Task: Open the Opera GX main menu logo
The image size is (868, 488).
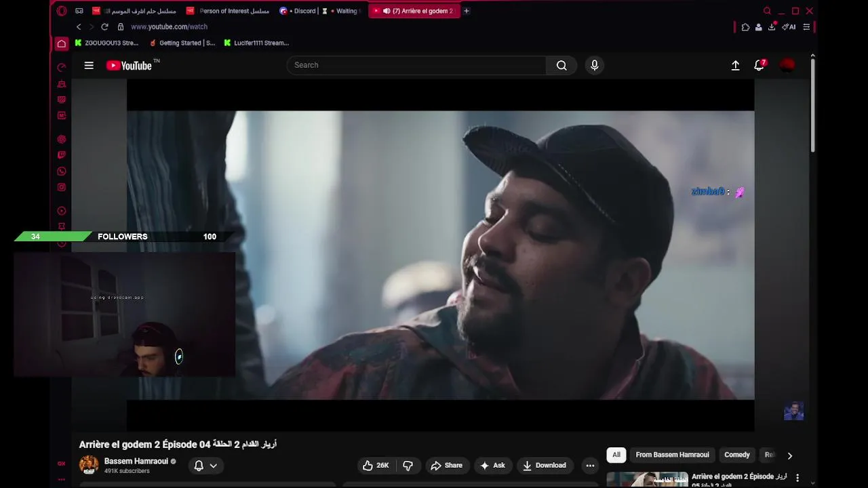Action: tap(62, 11)
